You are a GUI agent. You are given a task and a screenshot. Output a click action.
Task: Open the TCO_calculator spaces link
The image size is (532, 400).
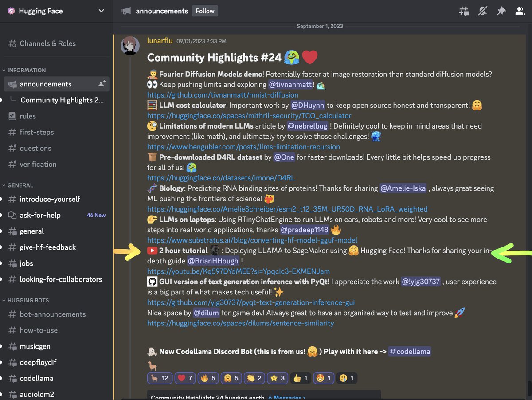(249, 116)
